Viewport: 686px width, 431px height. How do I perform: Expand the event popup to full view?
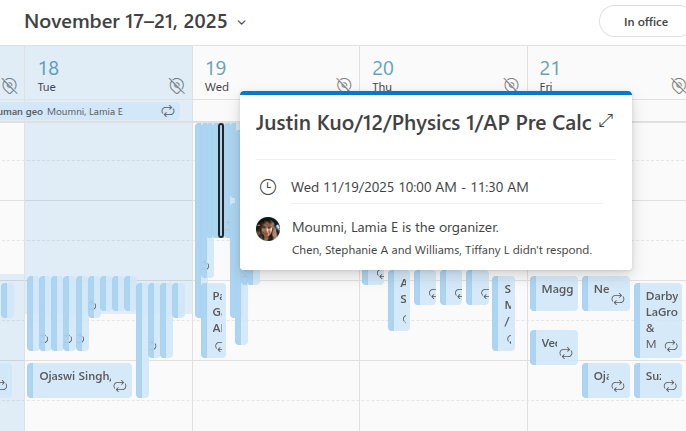pyautogui.click(x=605, y=122)
